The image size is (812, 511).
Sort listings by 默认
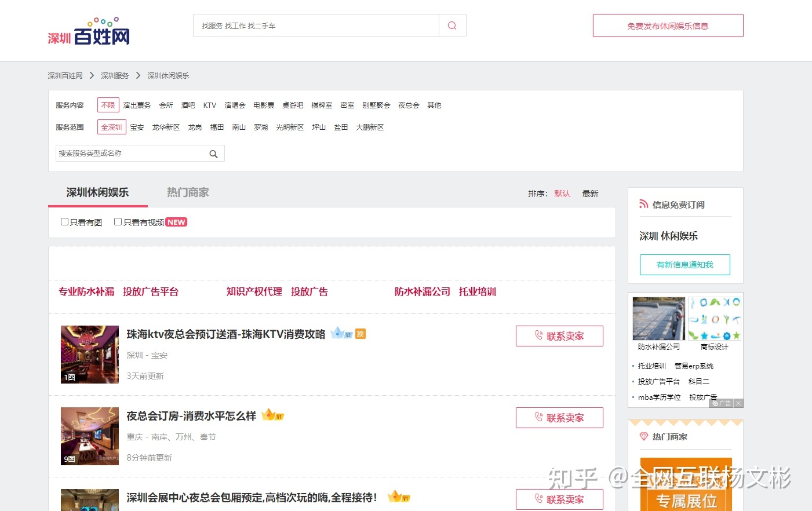(x=562, y=194)
